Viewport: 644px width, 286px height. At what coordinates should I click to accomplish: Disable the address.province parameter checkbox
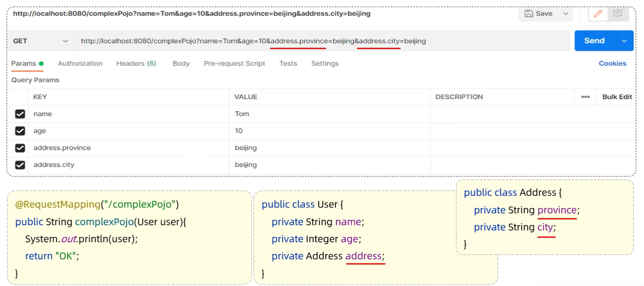20,148
